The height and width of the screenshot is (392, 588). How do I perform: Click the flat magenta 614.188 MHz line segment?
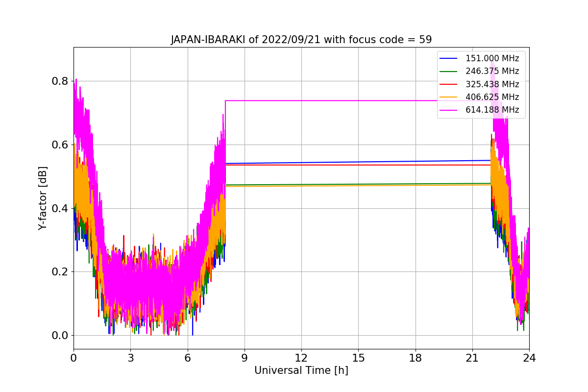pyautogui.click(x=358, y=100)
